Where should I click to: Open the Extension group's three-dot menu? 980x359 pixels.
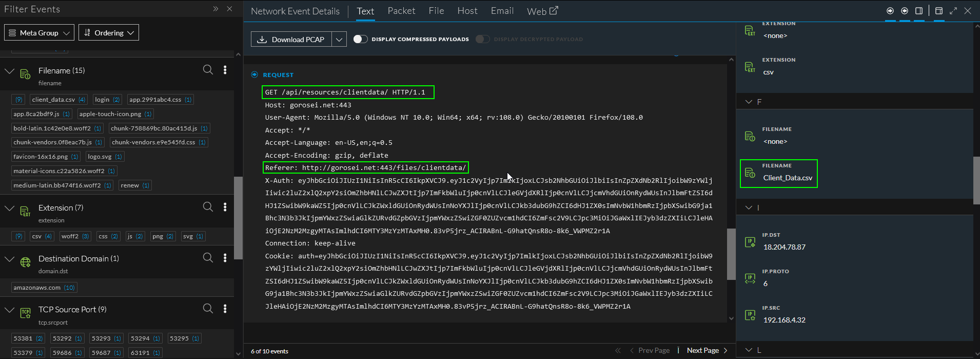(x=225, y=207)
